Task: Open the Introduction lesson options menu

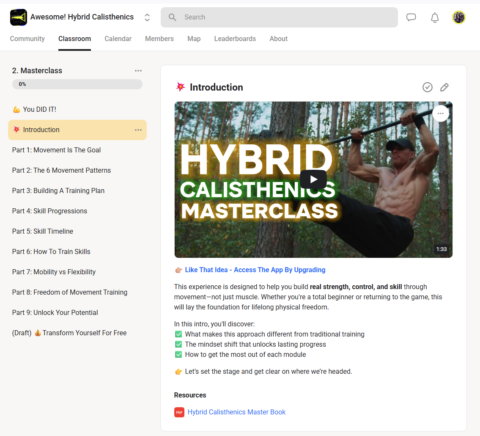Action: (138, 130)
